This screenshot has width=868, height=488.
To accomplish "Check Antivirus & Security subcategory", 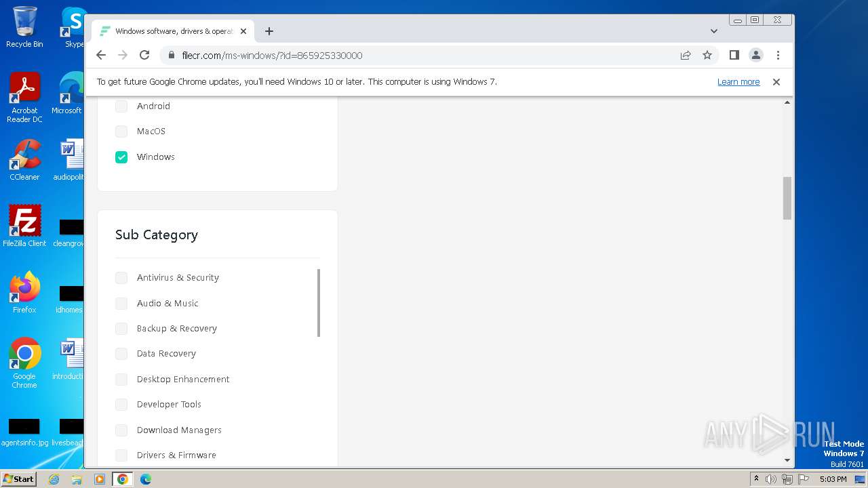I will click(x=121, y=278).
